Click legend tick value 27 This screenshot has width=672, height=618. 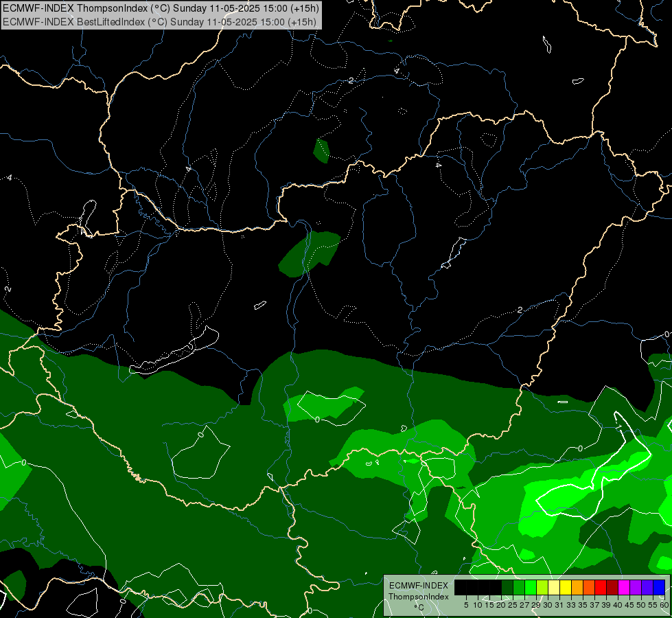click(524, 605)
